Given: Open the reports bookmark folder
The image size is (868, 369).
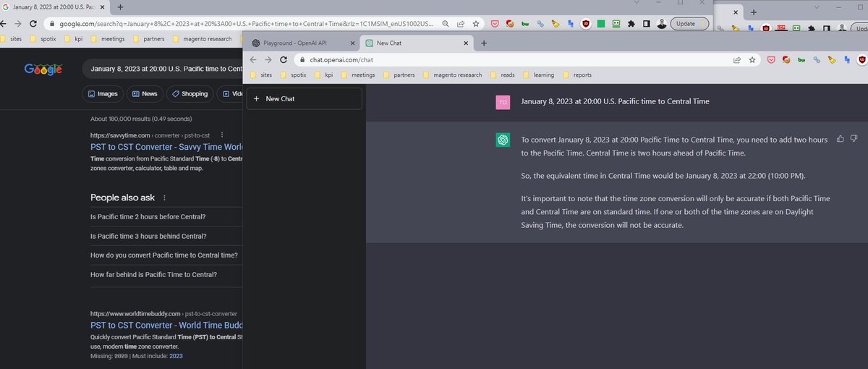Looking at the screenshot, I should [x=576, y=75].
